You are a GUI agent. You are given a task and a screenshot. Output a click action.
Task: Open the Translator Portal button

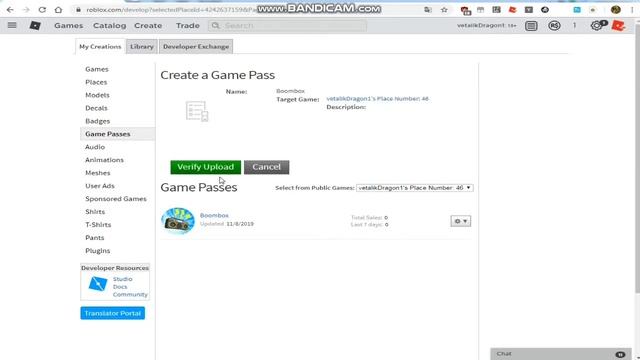tap(113, 313)
